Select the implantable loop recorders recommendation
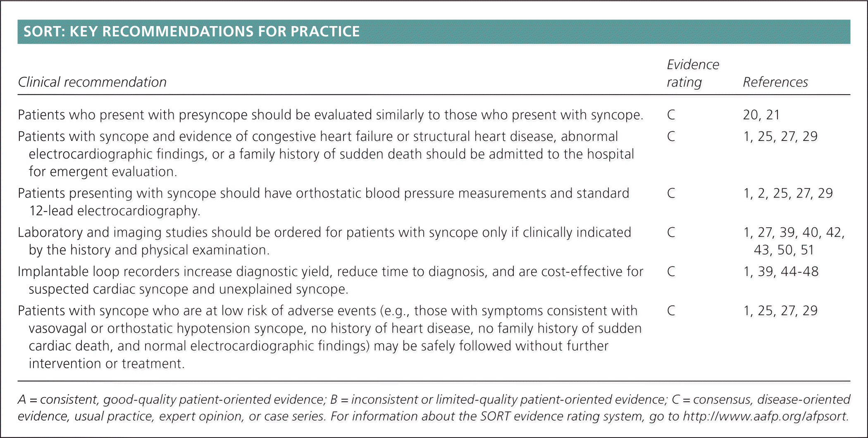The width and height of the screenshot is (868, 438). [330, 280]
